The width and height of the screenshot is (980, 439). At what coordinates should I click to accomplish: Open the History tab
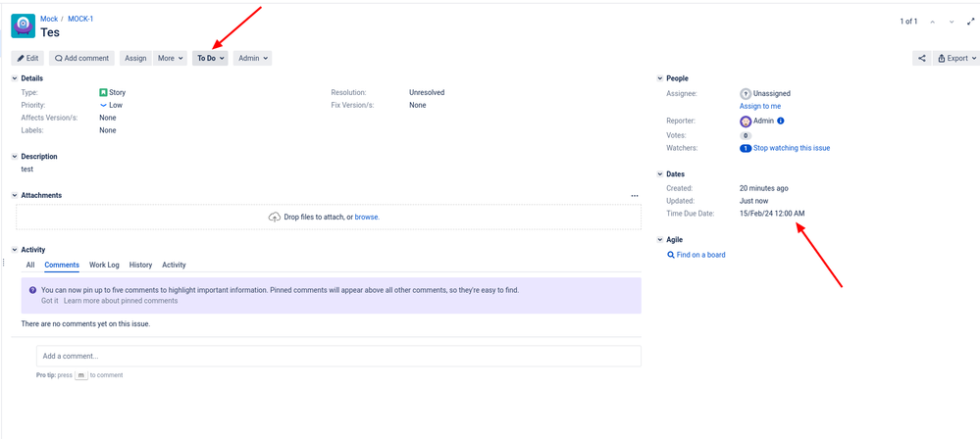(x=140, y=265)
